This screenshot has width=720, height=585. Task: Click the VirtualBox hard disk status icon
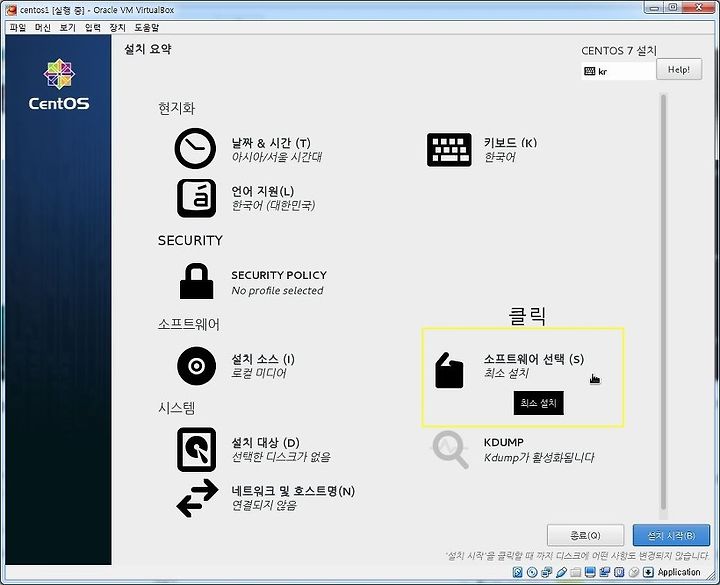pyautogui.click(x=518, y=572)
